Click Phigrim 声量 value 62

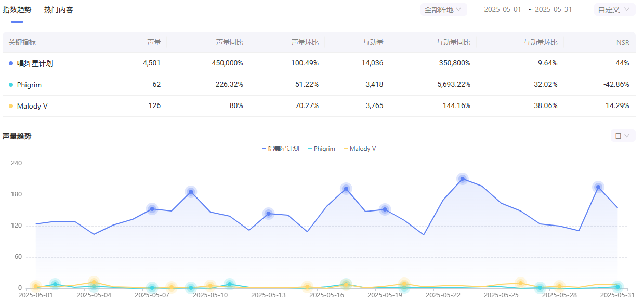(156, 84)
